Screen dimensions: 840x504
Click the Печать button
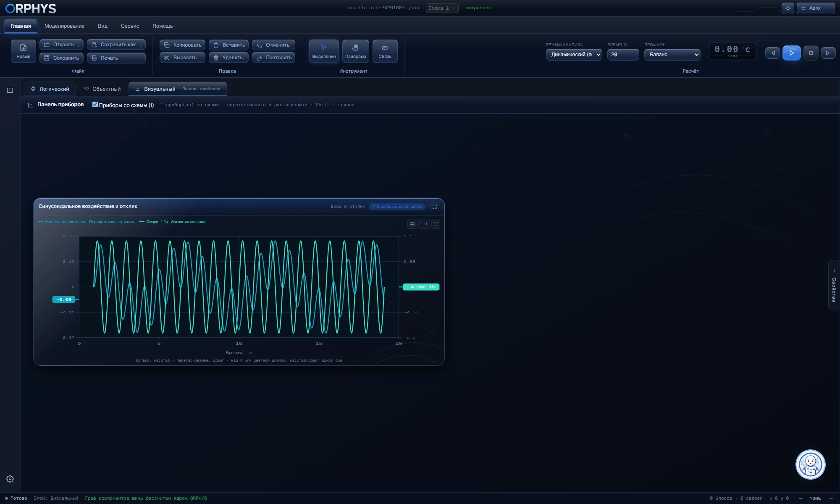tap(116, 58)
